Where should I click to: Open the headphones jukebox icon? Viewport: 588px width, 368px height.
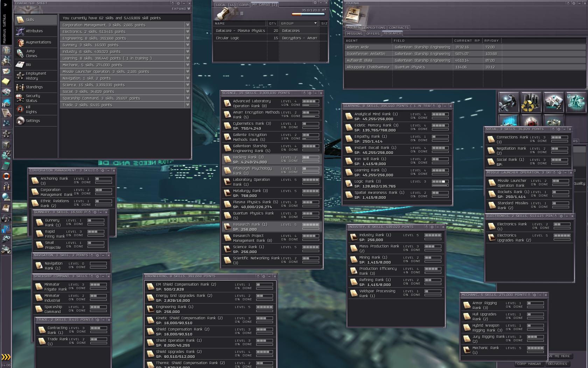(6, 218)
